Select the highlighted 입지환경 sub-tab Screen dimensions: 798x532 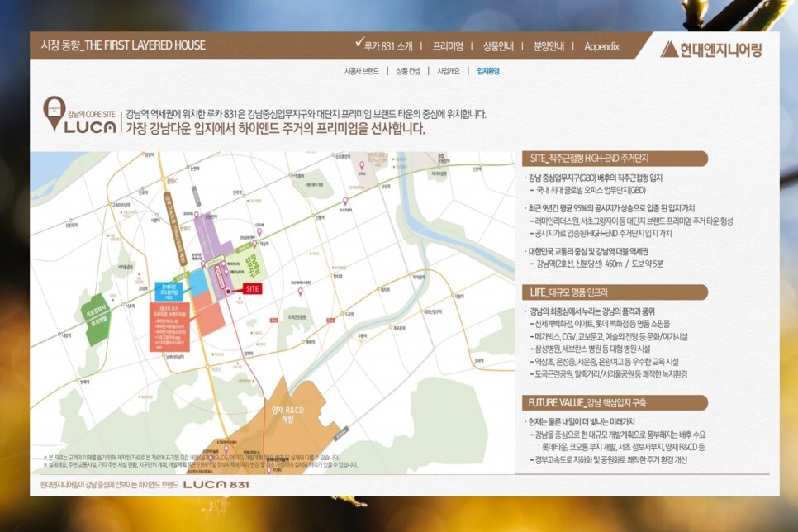point(488,71)
